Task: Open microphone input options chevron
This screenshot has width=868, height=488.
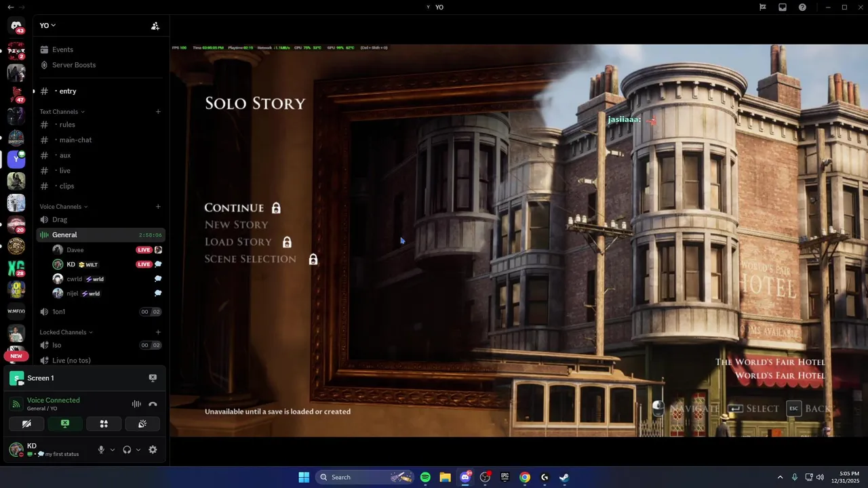Action: (x=113, y=449)
